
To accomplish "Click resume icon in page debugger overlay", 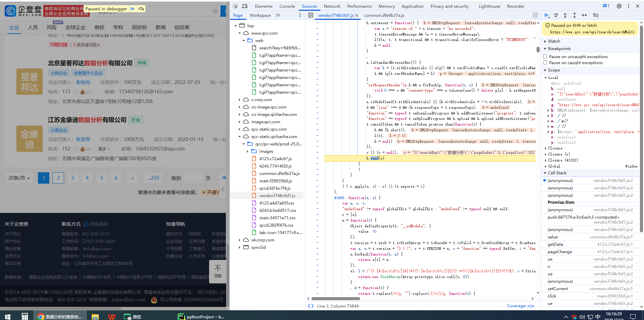I will pyautogui.click(x=133, y=9).
